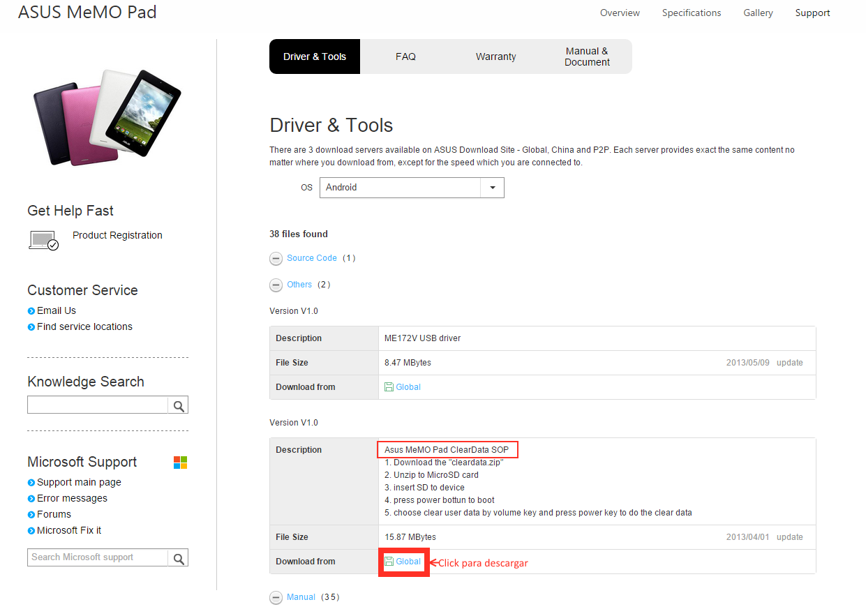The height and width of the screenshot is (616, 866).
Task: Click the Microsoft Support heading
Action: tap(82, 462)
